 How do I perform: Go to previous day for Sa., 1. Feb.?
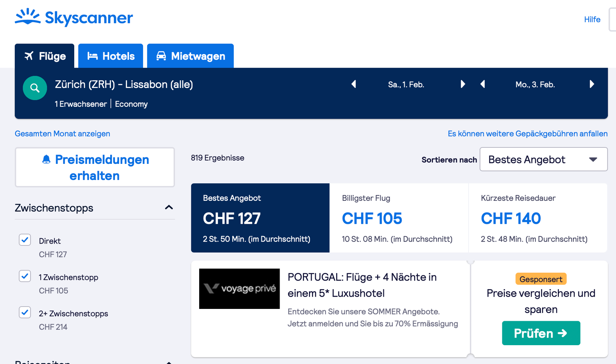354,84
